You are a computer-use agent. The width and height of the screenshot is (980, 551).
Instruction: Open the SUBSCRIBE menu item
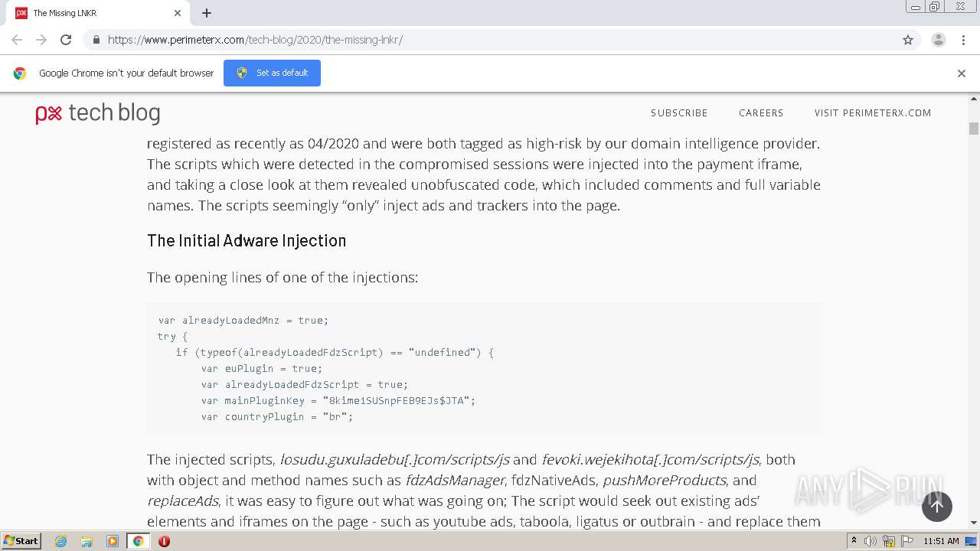click(679, 113)
